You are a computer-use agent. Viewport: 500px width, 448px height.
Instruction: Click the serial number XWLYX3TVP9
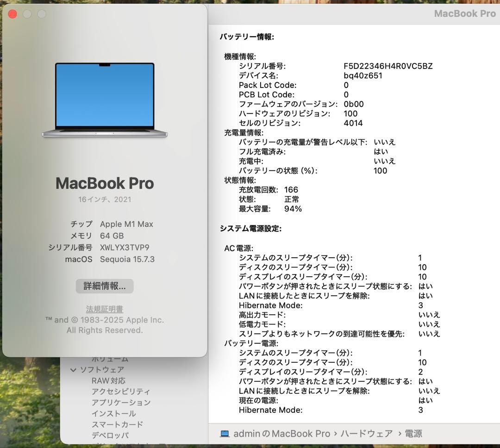tap(125, 248)
